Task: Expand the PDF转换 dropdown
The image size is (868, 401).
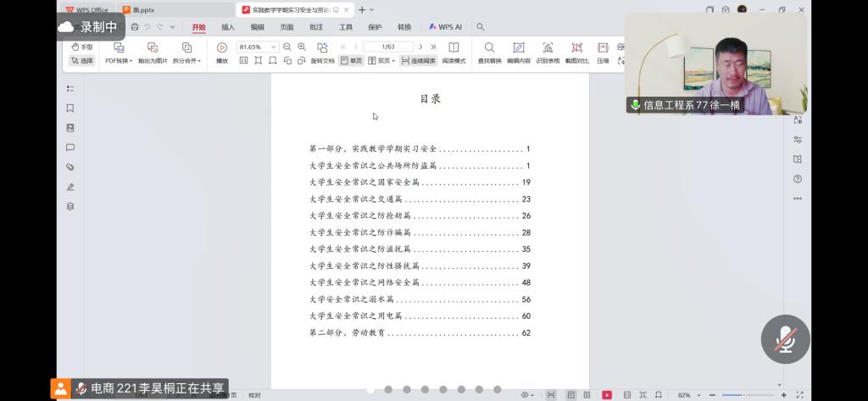Action: click(119, 61)
